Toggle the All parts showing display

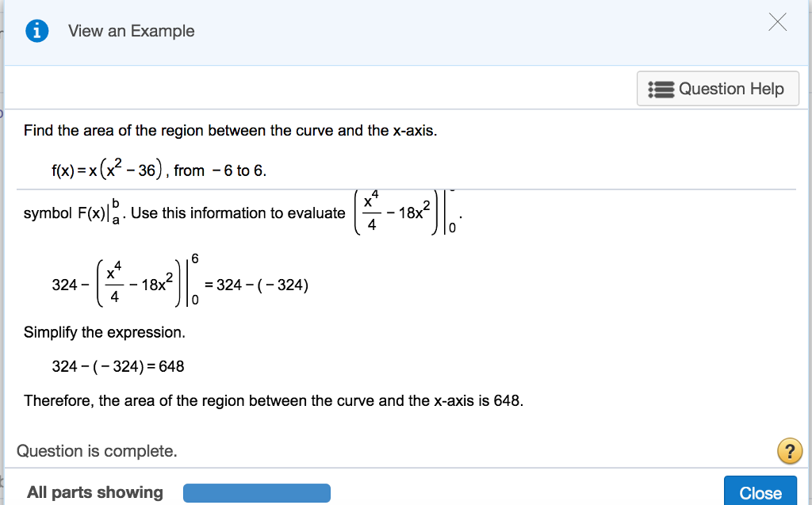94,492
